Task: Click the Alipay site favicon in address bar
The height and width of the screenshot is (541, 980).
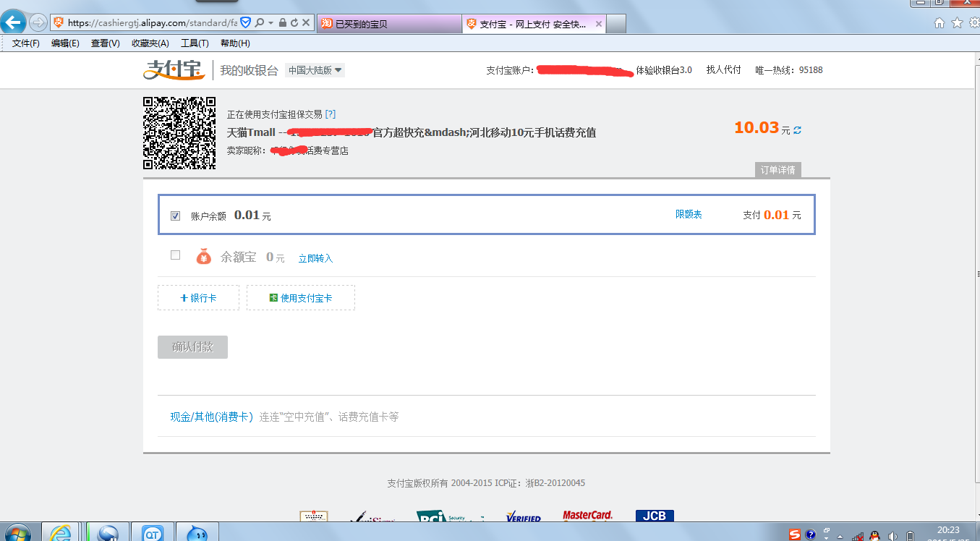Action: 59,23
